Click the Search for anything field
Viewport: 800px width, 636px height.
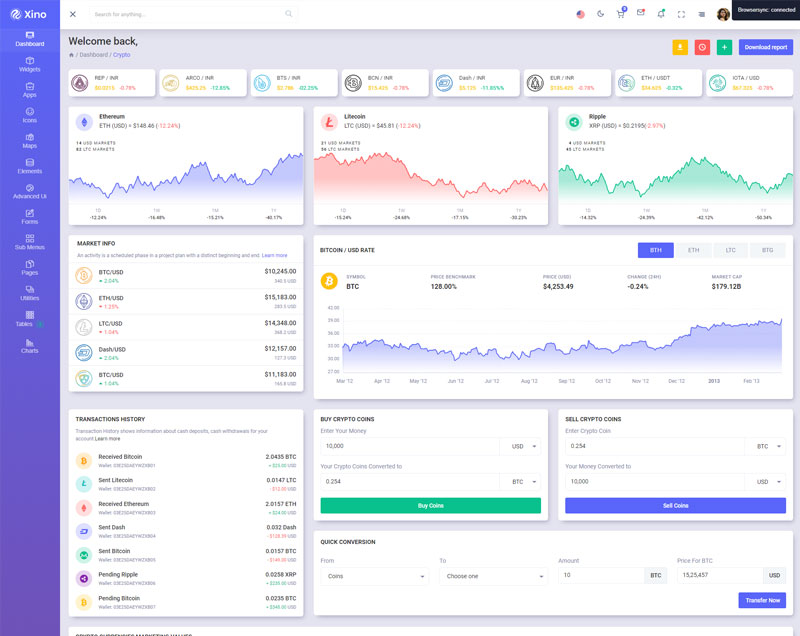pos(190,14)
